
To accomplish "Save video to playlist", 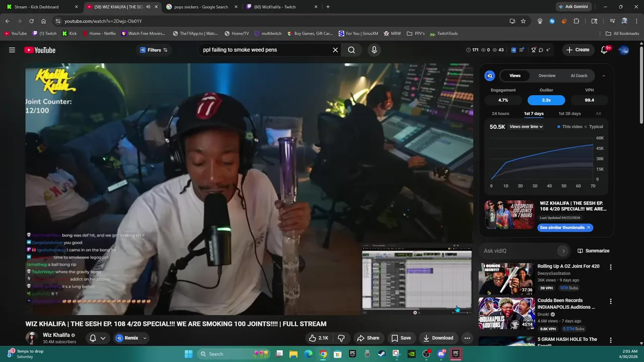I will [401, 338].
